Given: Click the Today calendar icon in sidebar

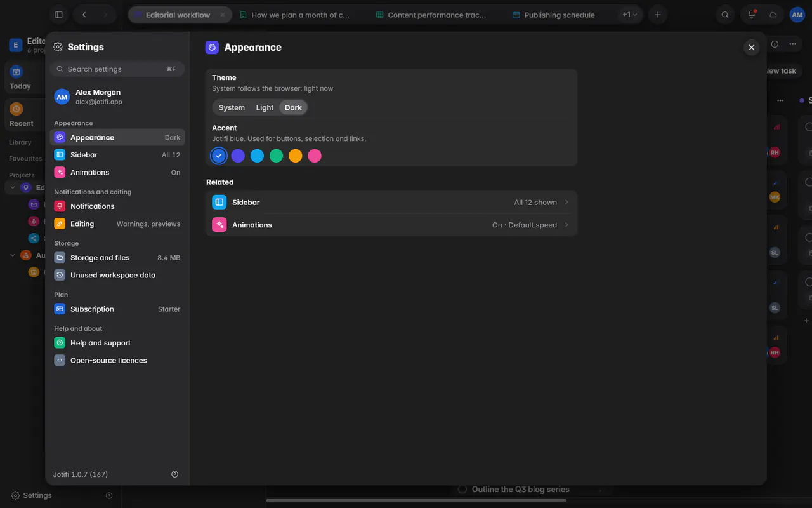Looking at the screenshot, I should 16,72.
